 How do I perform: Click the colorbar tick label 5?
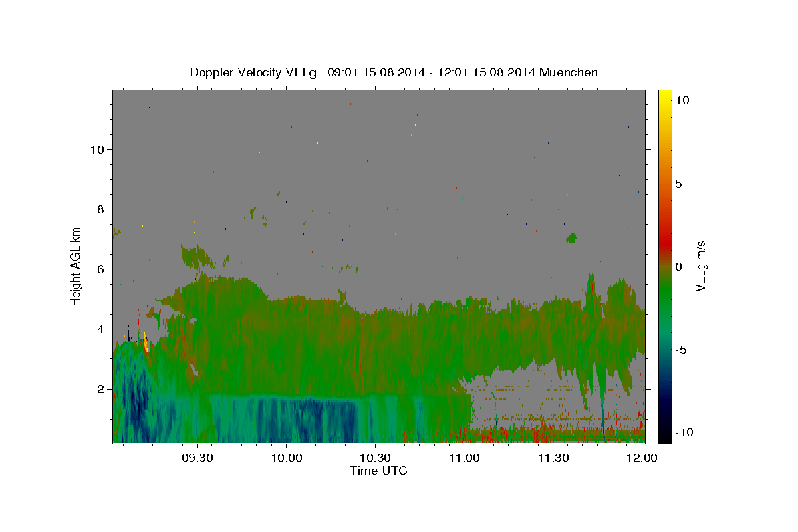point(679,184)
